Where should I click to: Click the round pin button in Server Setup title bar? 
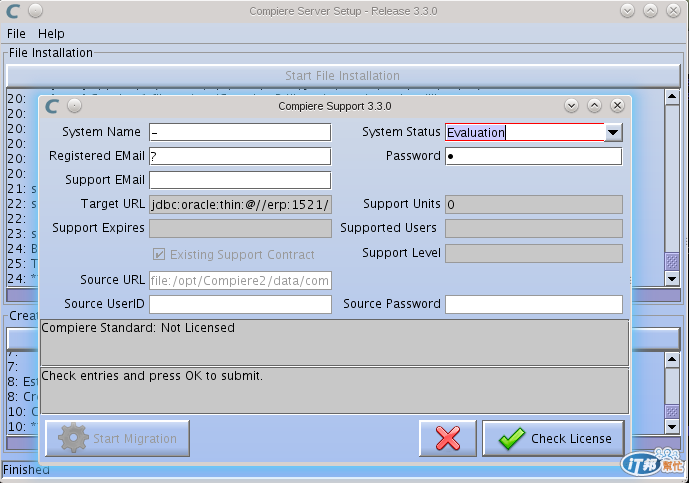click(x=36, y=10)
